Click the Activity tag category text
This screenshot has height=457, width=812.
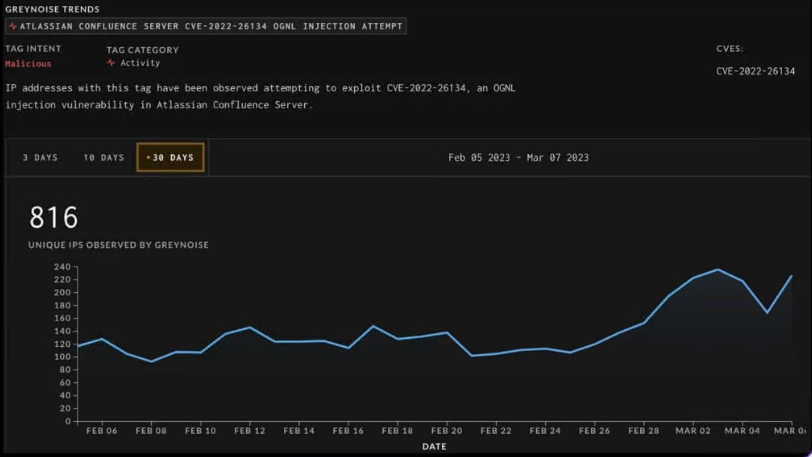pos(140,63)
